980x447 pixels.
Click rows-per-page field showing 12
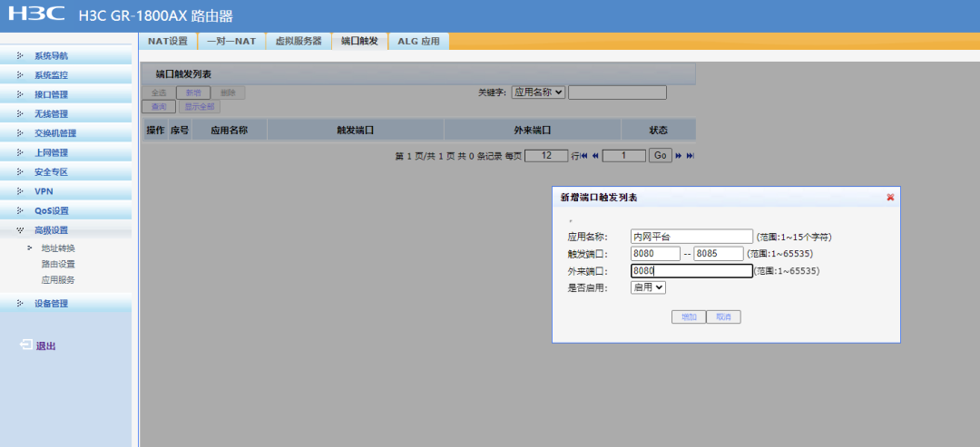tap(546, 155)
